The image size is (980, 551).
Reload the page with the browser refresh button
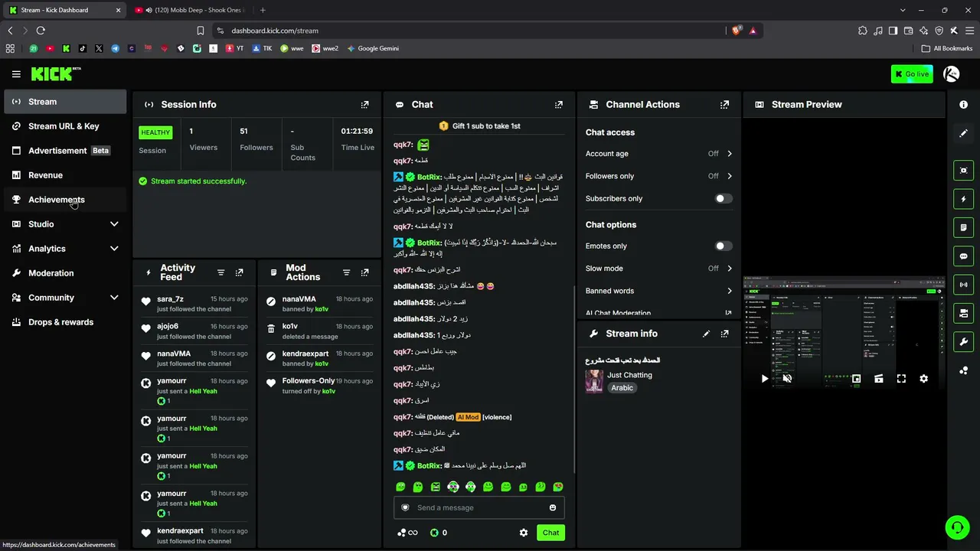41,31
